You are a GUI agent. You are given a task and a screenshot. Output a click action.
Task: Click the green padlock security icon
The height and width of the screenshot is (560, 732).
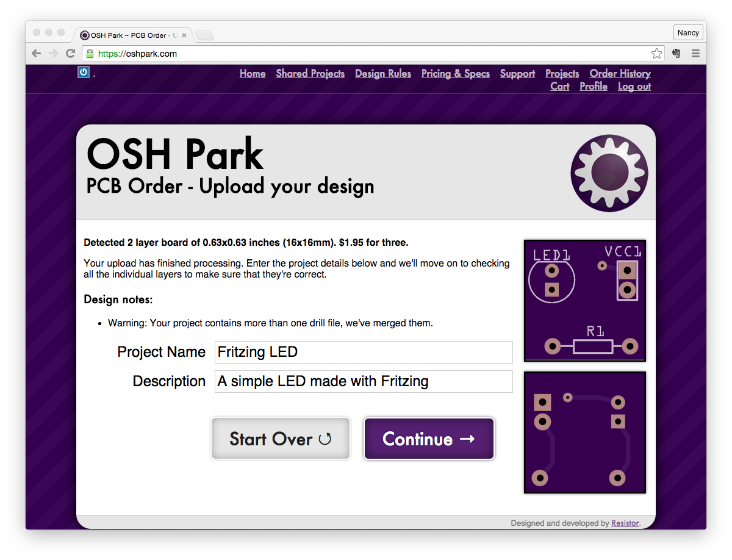(x=90, y=54)
